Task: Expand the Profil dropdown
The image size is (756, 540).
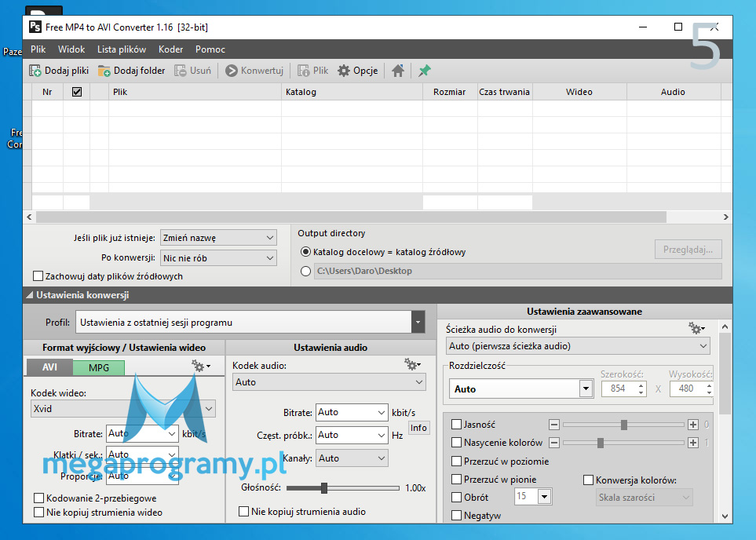Action: click(x=418, y=322)
